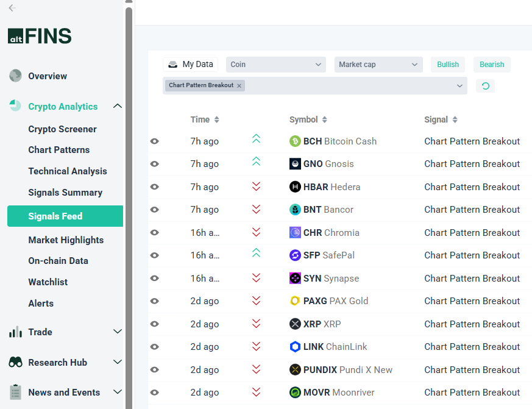Click the refresh icon beside the filter field

(x=485, y=86)
